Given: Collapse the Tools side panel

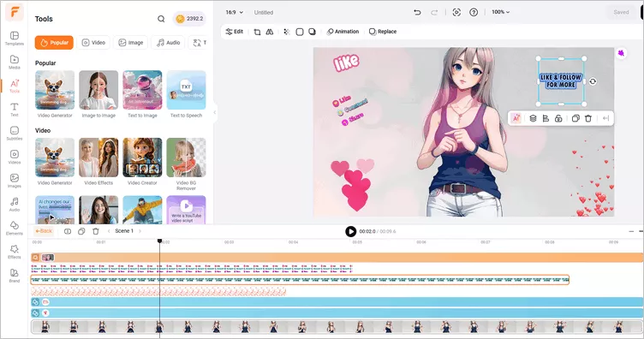Looking at the screenshot, I should tap(215, 112).
